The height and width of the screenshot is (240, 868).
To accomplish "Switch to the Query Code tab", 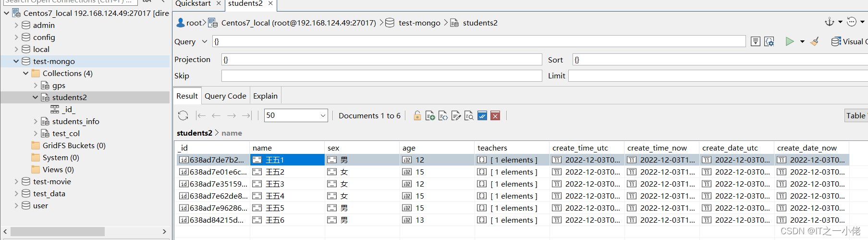I will pos(225,96).
